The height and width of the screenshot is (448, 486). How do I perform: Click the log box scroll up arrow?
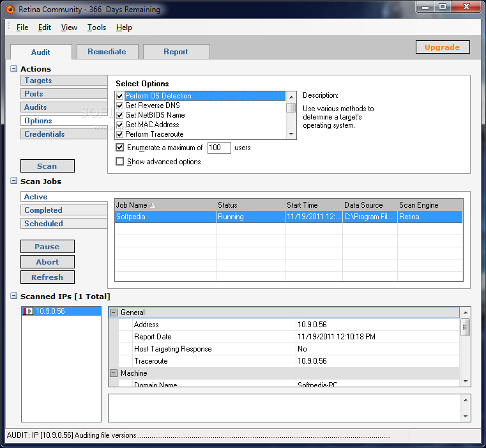coord(465,400)
